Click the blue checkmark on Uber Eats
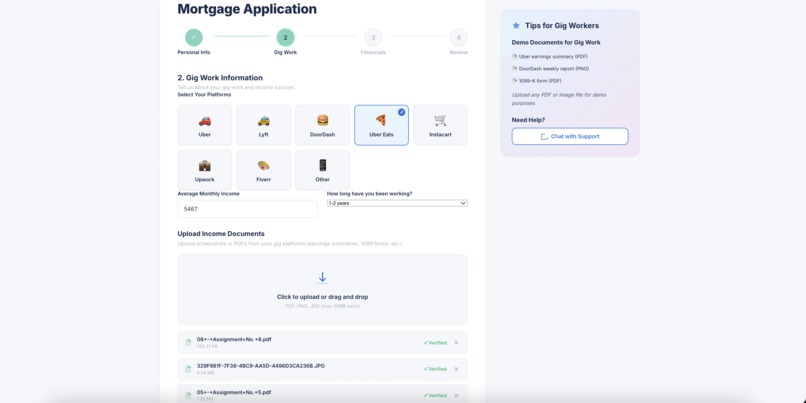Image resolution: width=806 pixels, height=403 pixels. click(401, 112)
